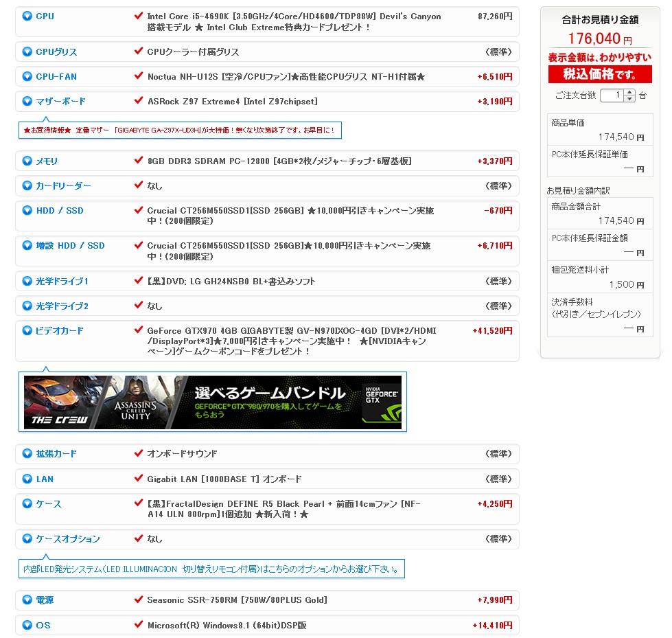
Task: Open the 選べるゲームバンドル GeForce banner
Action: coord(213,402)
